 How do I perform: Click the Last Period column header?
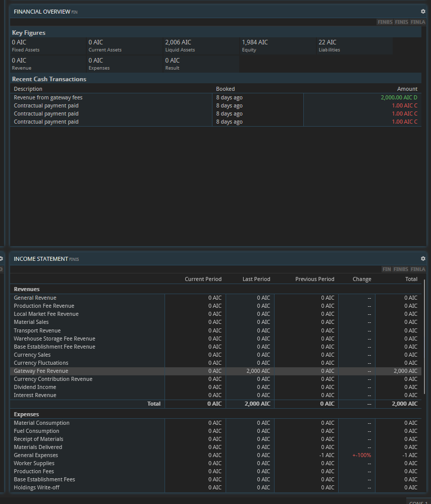coord(256,279)
